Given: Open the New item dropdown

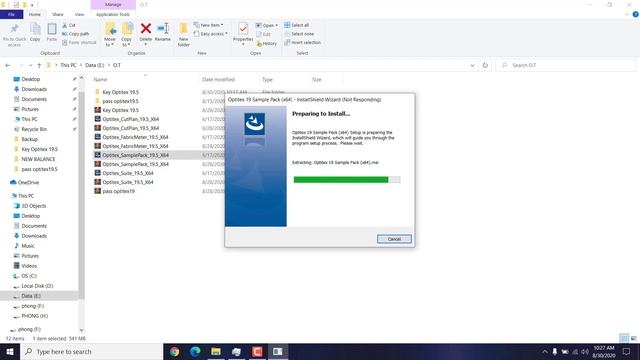Looking at the screenshot, I should (x=209, y=25).
